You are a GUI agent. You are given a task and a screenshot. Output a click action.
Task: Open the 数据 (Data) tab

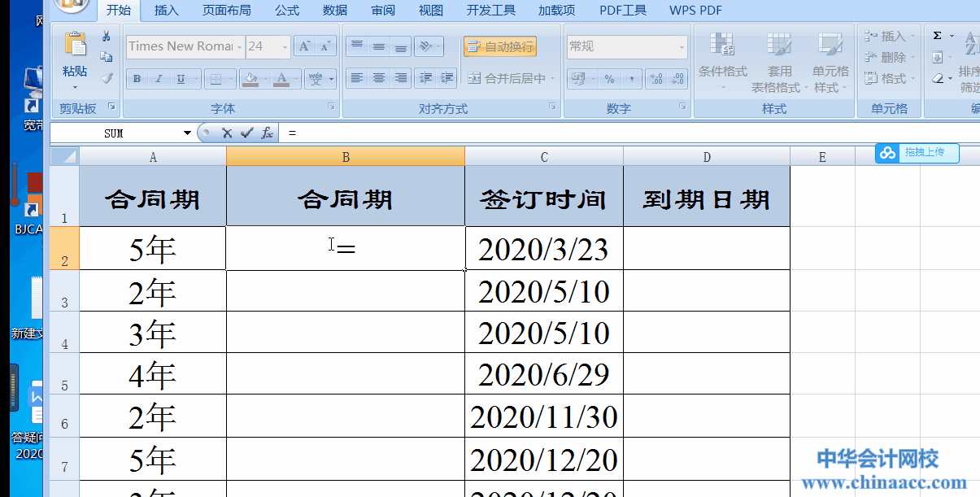(x=335, y=11)
